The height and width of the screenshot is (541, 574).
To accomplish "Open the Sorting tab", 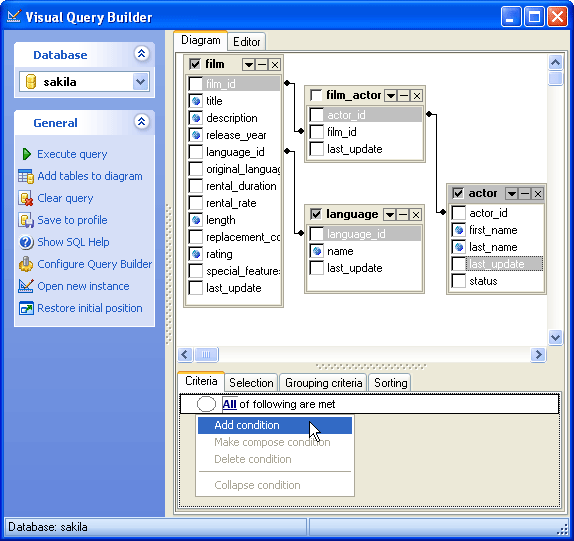I will pyautogui.click(x=390, y=383).
